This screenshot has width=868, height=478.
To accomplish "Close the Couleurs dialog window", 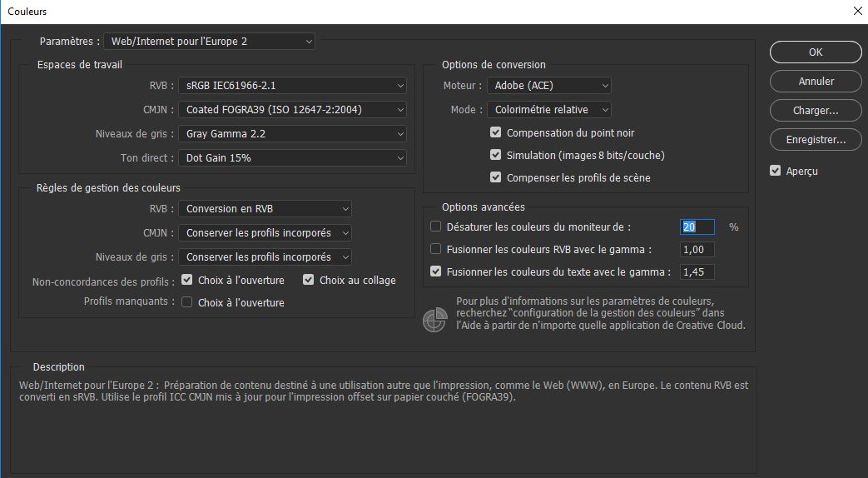I will pos(857,12).
